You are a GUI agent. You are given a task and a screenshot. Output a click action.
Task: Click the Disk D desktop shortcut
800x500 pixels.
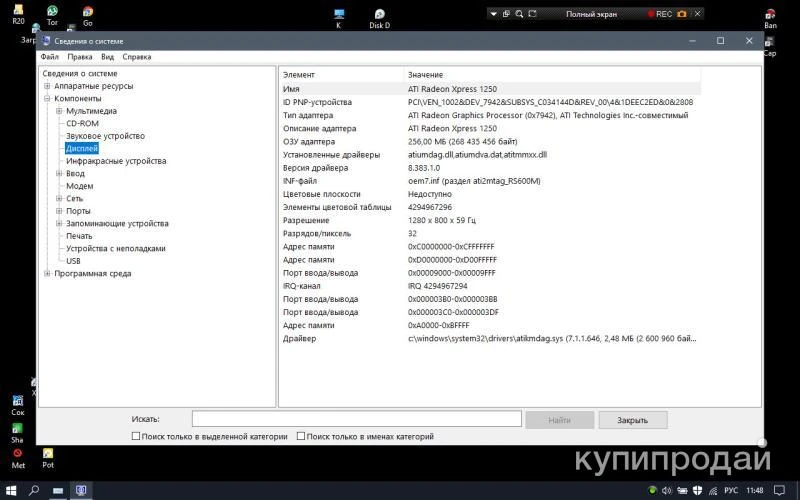tap(379, 15)
